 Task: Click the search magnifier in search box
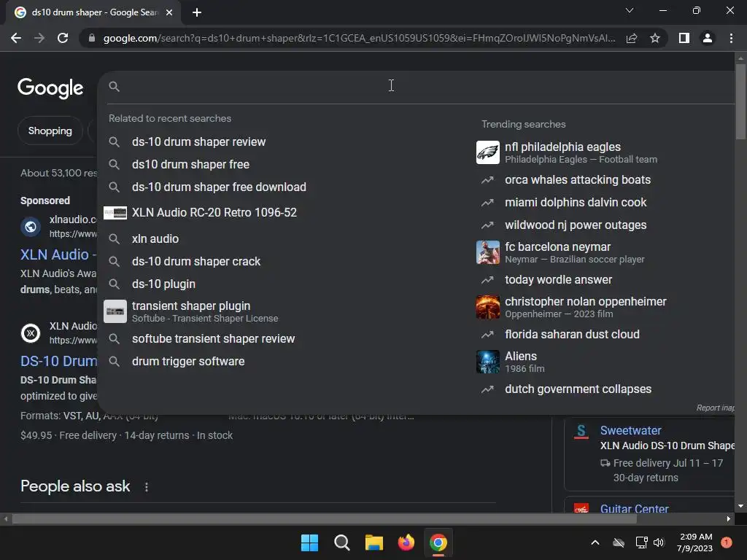114,86
